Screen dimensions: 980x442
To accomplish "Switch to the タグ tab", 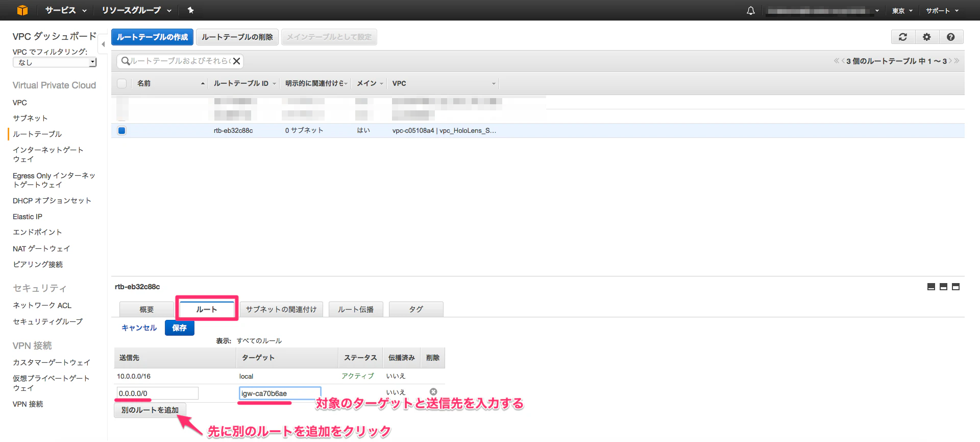I will (x=416, y=309).
